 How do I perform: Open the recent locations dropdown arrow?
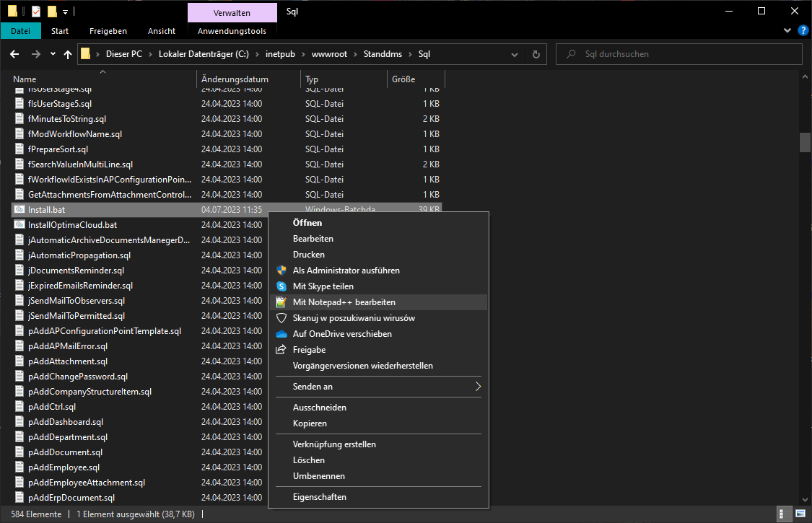pyautogui.click(x=53, y=54)
